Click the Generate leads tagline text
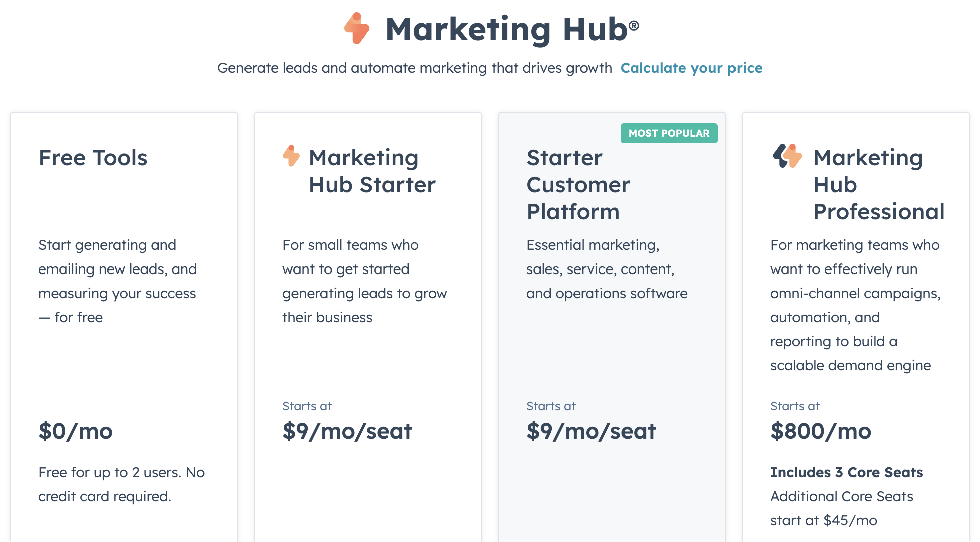980x542 pixels. (415, 68)
